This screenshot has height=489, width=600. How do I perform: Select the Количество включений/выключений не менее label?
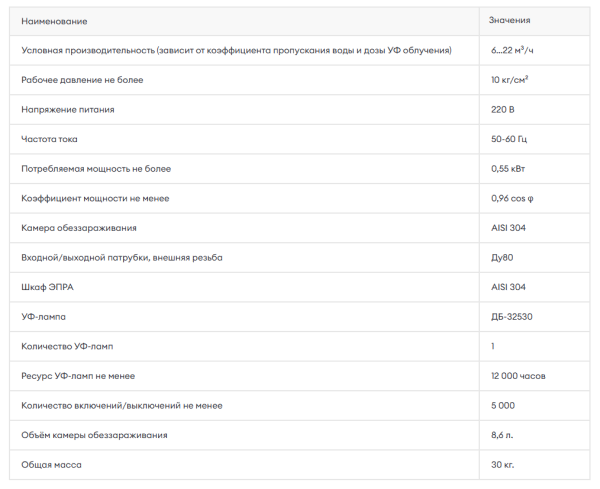point(122,406)
